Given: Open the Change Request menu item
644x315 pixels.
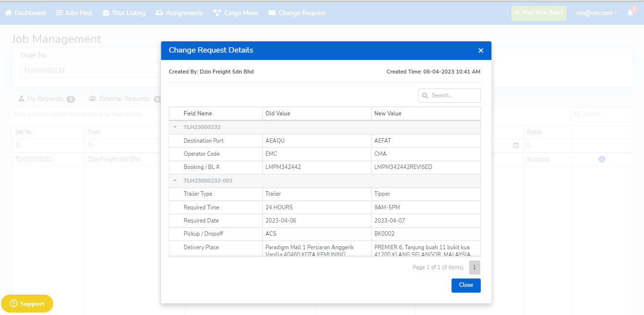Looking at the screenshot, I should tap(297, 13).
